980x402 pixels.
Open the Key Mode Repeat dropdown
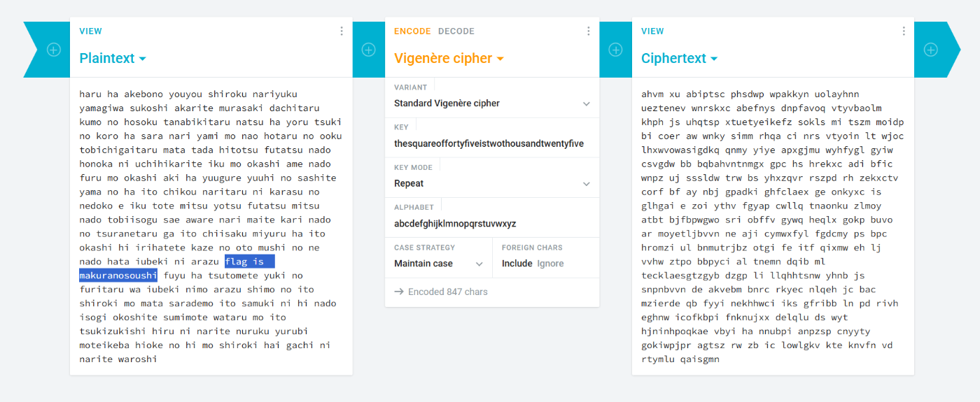click(491, 183)
